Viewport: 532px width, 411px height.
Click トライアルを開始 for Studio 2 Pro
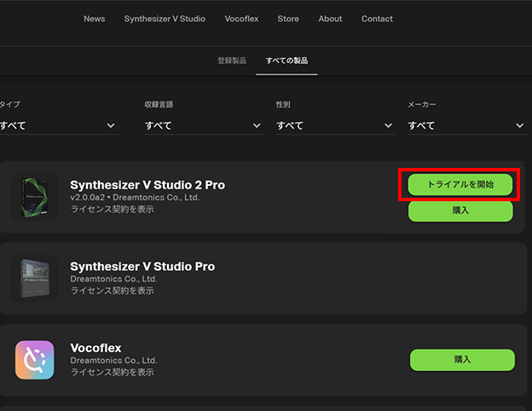pos(460,184)
